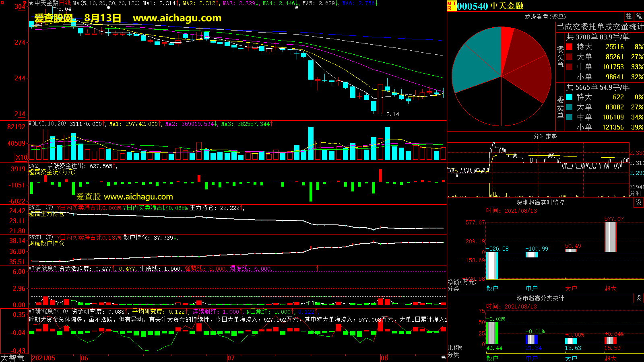Open 设 settings for 深圳超赢实时监控
Viewport: 644px width, 362px height.
(639, 202)
